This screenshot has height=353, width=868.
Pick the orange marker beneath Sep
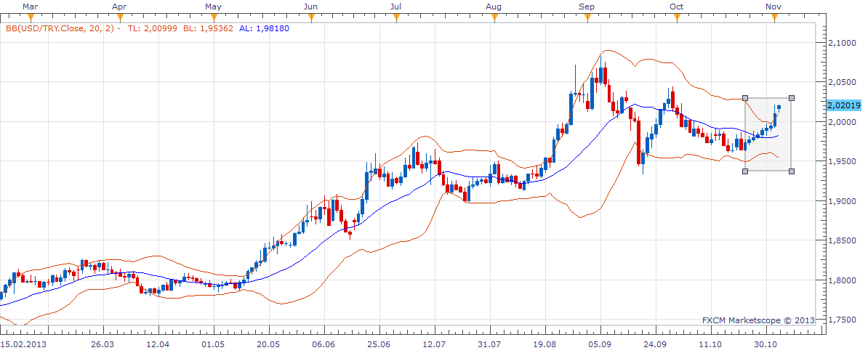pyautogui.click(x=587, y=17)
